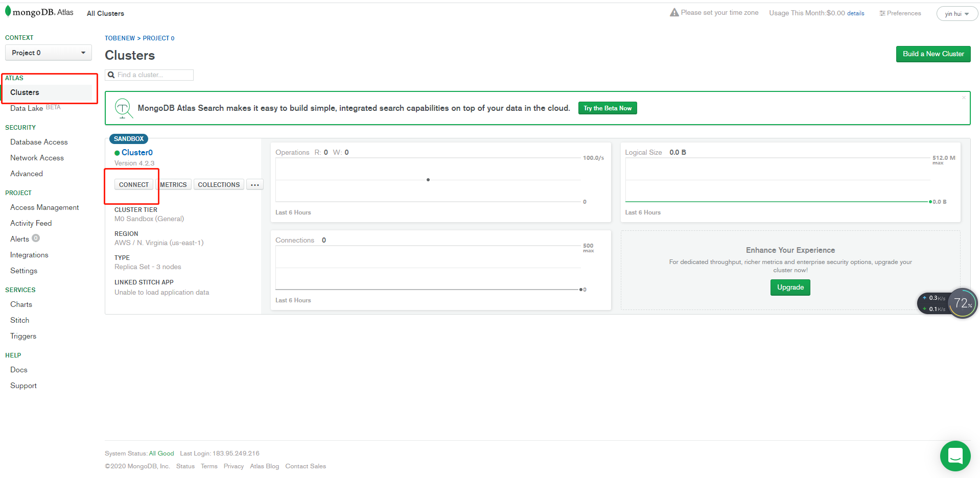Go to Database Access under Security
980x478 pixels.
tap(39, 142)
